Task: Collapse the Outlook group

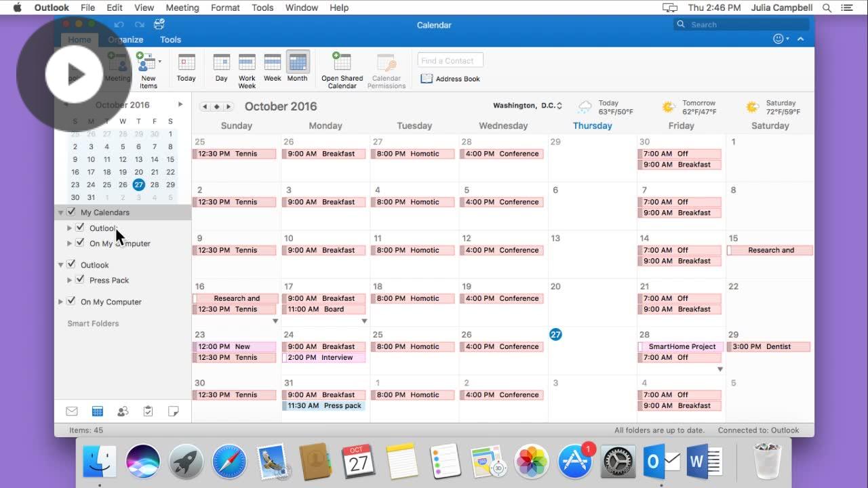Action: [x=60, y=265]
